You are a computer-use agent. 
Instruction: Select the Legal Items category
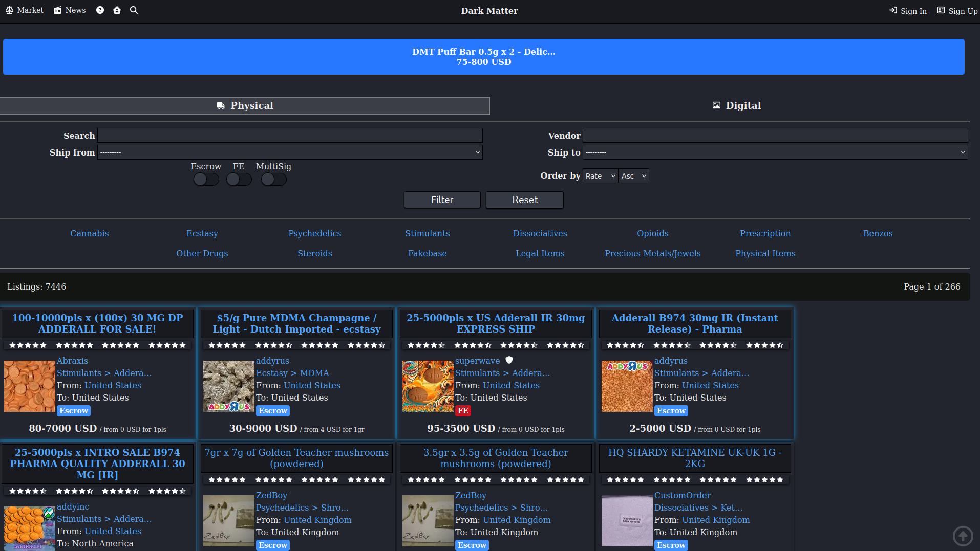[540, 253]
